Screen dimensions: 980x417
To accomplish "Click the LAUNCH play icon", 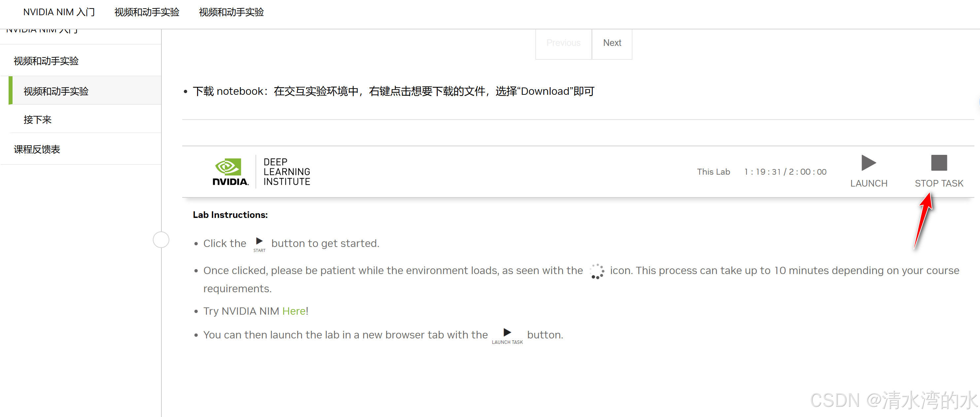I will coord(868,163).
